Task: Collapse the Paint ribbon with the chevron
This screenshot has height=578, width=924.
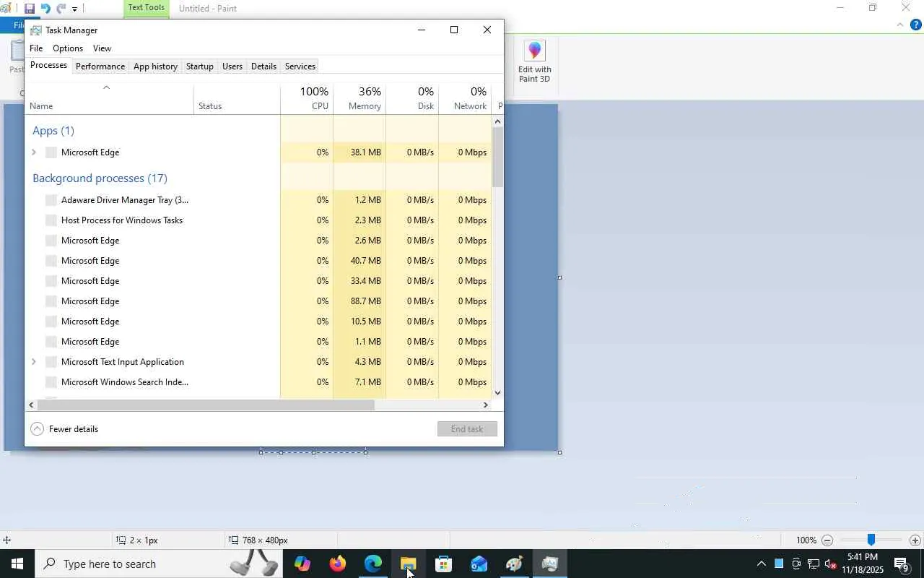Action: click(899, 25)
